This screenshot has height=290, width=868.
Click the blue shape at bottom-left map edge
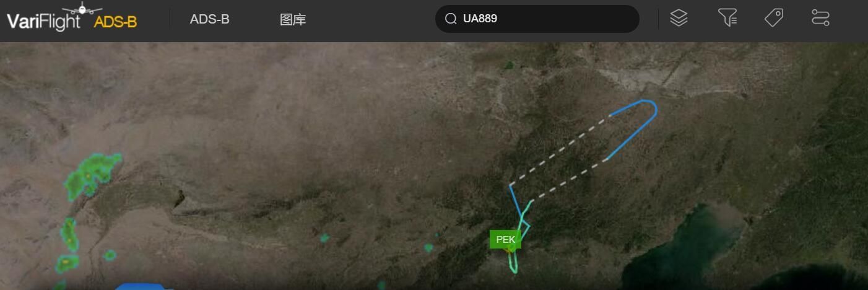[144, 286]
